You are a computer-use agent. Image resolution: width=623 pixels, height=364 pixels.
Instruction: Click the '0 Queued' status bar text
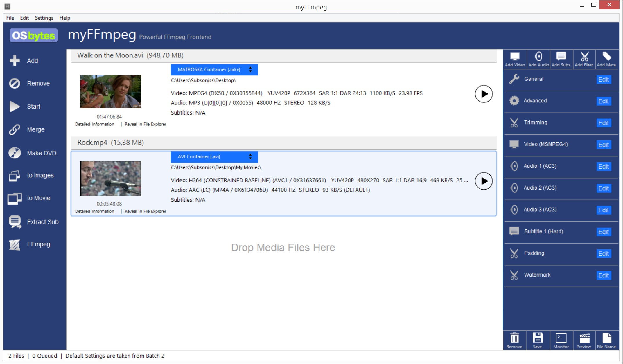point(45,356)
